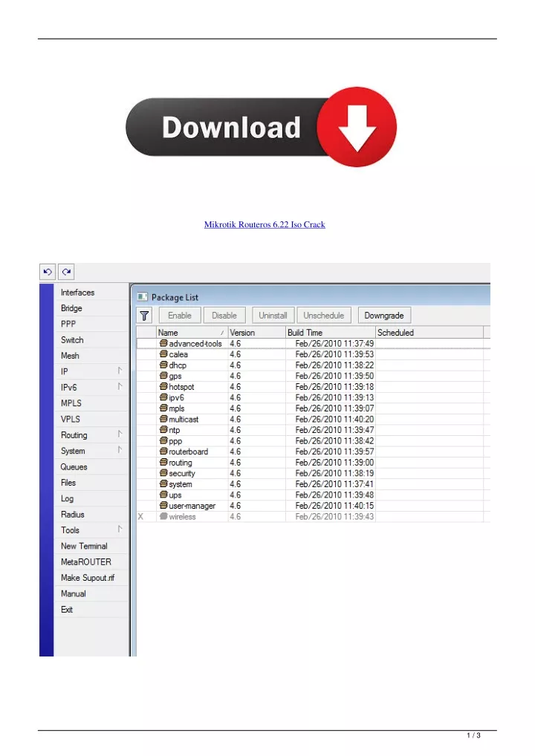Image resolution: width=535 pixels, height=756 pixels.
Task: Click the X flag on wireless row
Action: click(141, 516)
